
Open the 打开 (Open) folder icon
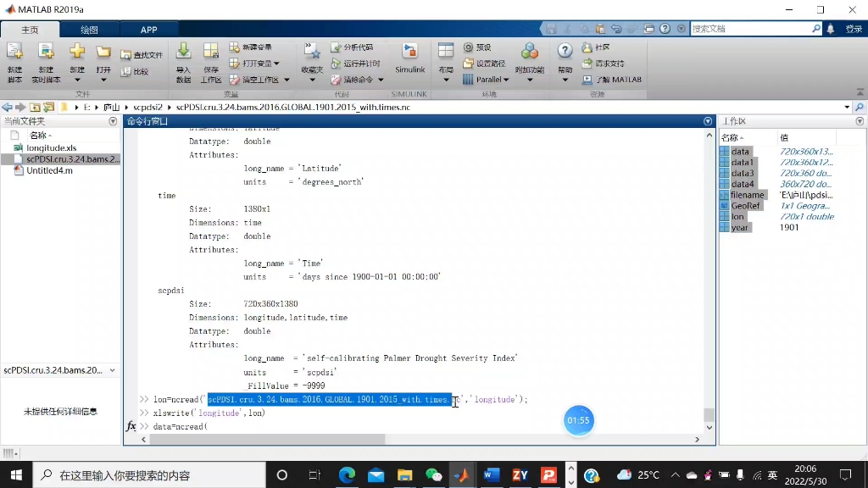point(103,53)
